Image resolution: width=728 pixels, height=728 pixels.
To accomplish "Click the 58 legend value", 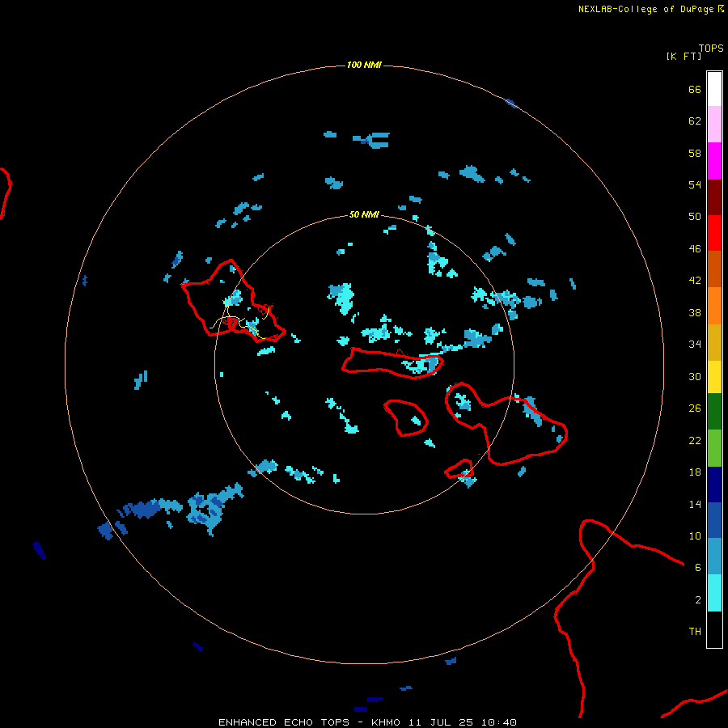I will 695,153.
